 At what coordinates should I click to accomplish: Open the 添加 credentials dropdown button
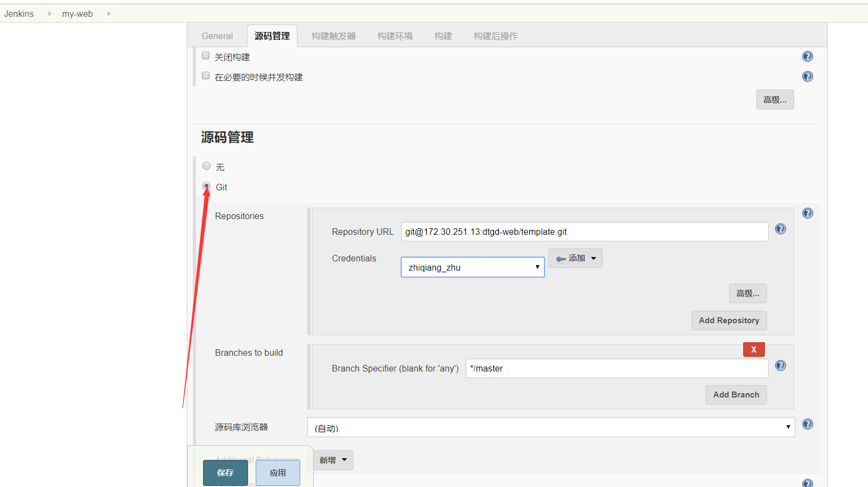575,258
